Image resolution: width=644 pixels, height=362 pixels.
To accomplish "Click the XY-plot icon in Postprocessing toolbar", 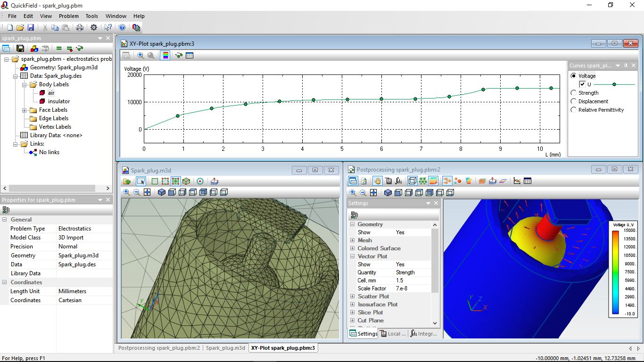I will click(x=517, y=181).
